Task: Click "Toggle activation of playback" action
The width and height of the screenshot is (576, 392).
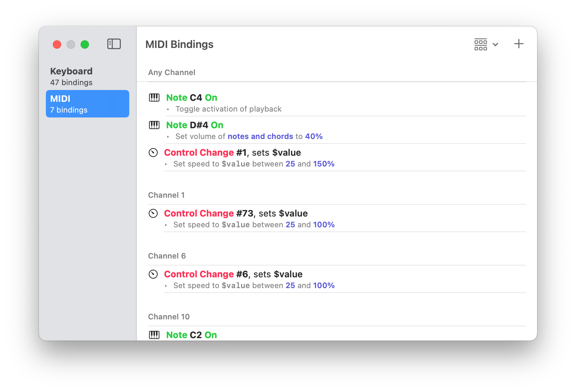Action: (x=228, y=109)
